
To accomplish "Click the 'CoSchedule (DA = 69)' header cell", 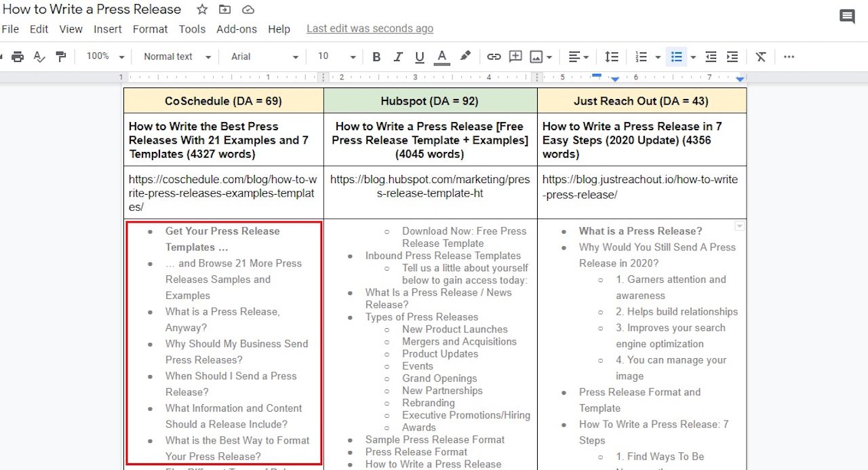I will click(x=223, y=101).
